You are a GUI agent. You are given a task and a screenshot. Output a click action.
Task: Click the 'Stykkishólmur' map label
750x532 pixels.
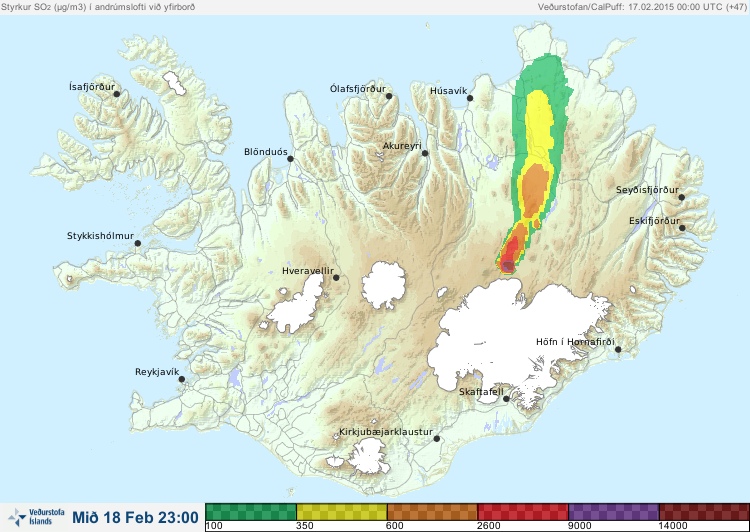pyautogui.click(x=100, y=236)
